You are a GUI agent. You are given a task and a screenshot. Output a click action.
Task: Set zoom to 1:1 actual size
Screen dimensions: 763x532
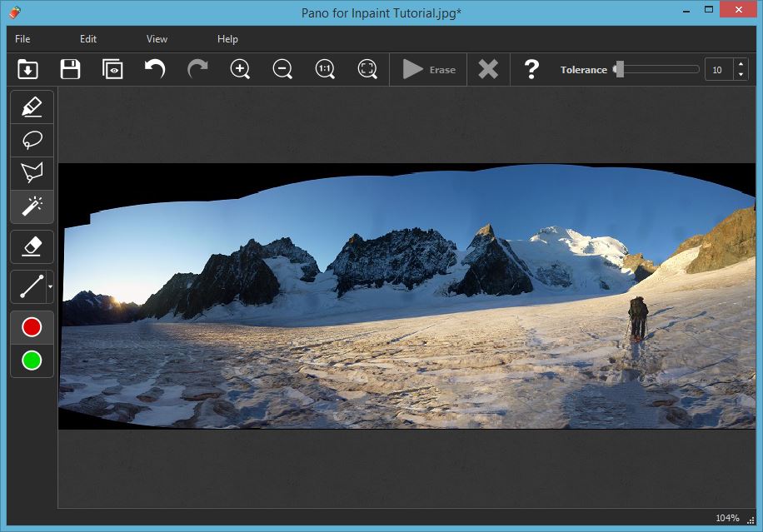[x=325, y=70]
